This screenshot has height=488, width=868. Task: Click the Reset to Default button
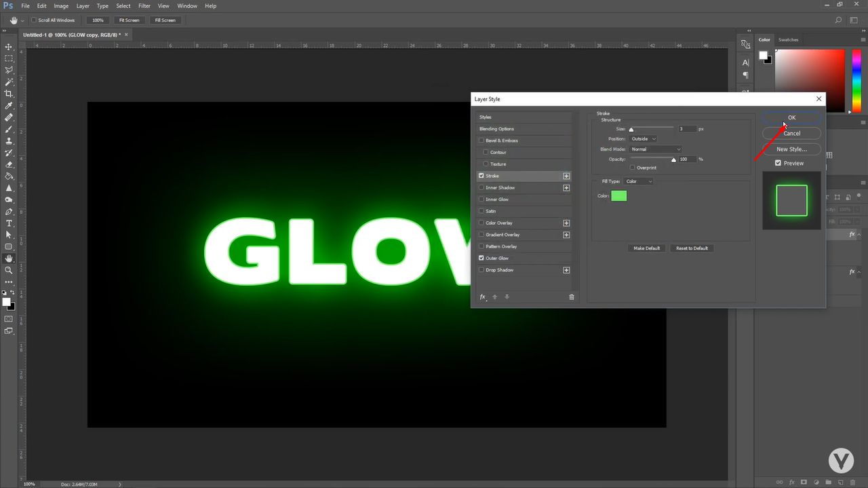coord(692,248)
